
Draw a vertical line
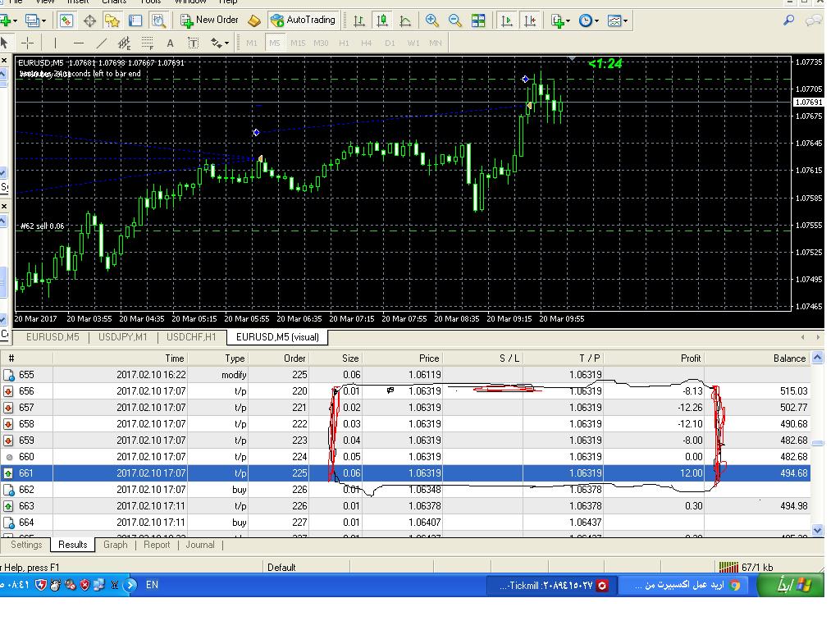click(x=55, y=43)
